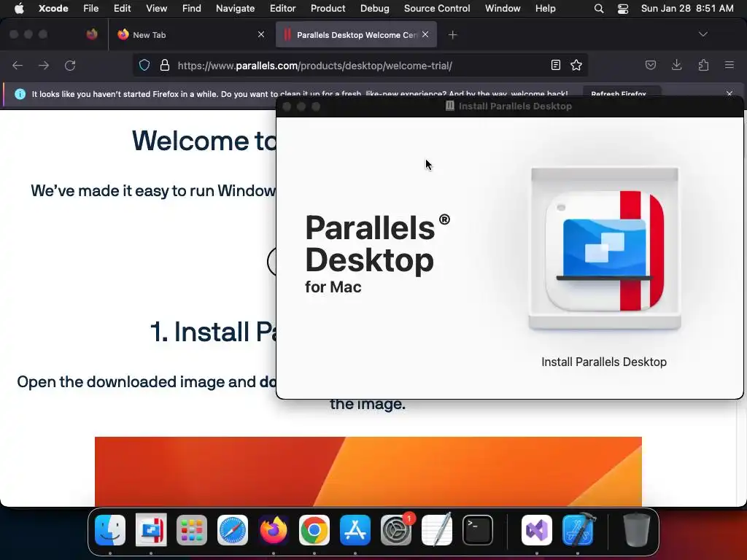
Task: Click the Install Parallels Desktop label
Action: pyautogui.click(x=603, y=362)
